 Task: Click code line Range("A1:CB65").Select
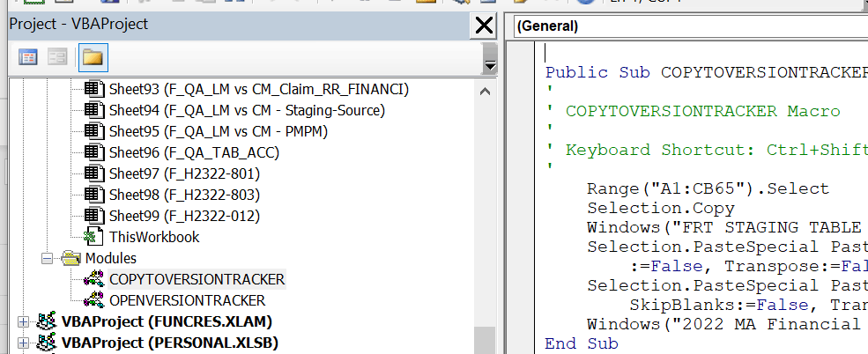708,188
